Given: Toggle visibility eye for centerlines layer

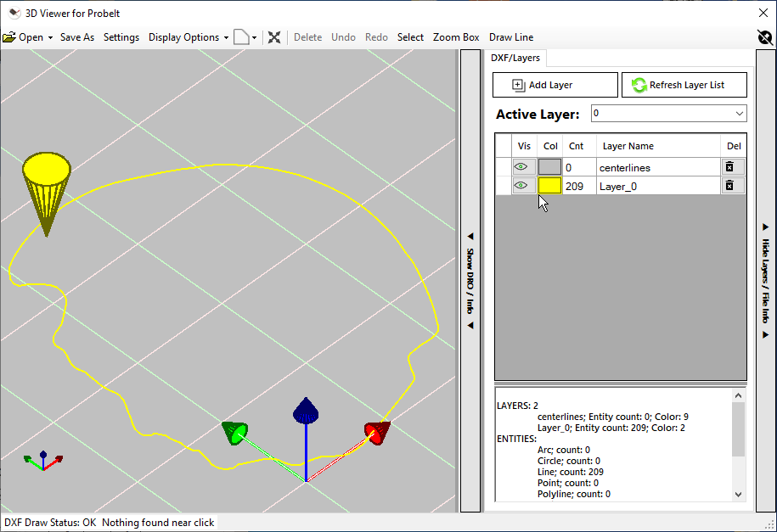Looking at the screenshot, I should coord(521,167).
